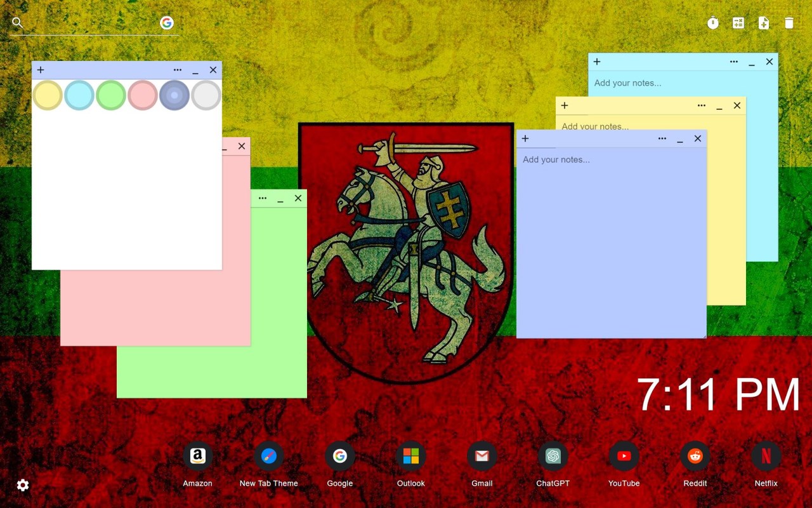Select the pink note color swatch

pyautogui.click(x=143, y=95)
